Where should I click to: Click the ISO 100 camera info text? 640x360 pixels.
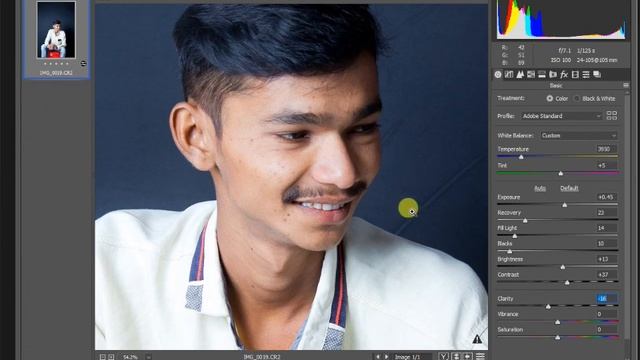pyautogui.click(x=561, y=60)
